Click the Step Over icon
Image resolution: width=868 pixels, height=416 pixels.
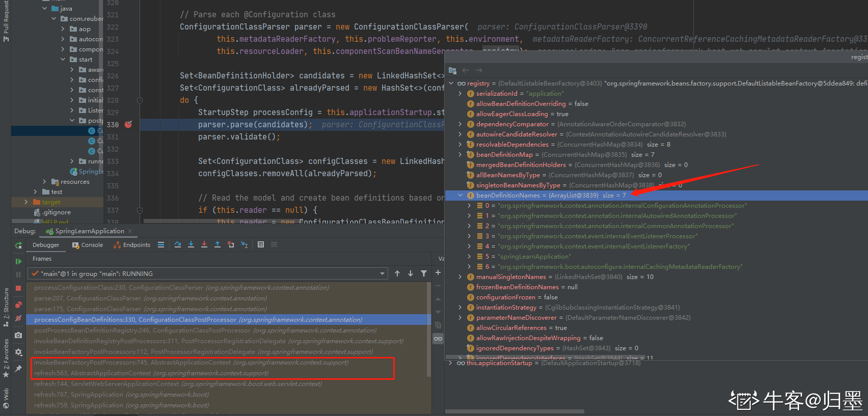tap(178, 244)
